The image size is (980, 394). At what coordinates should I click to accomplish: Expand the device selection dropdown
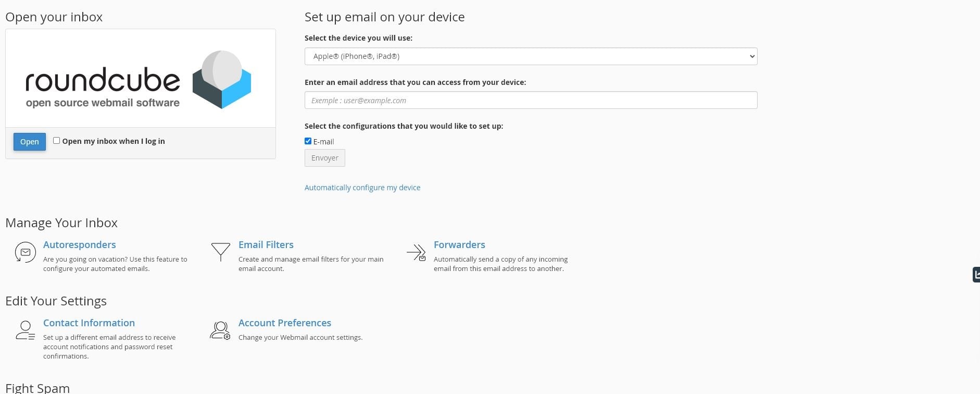[x=531, y=56]
